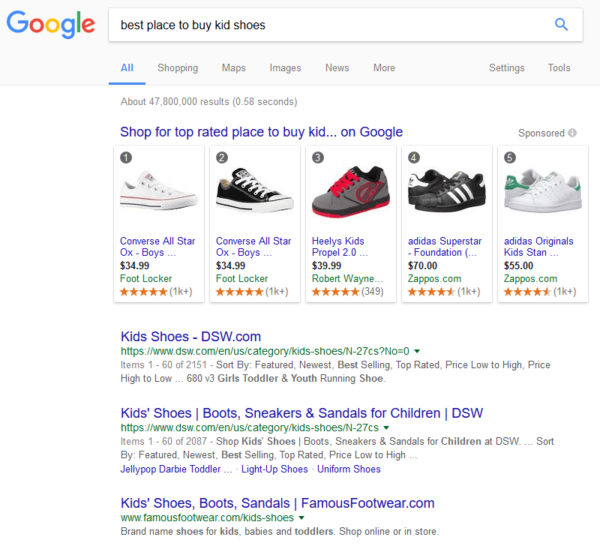Open the Light-Up Shoes sitelink

point(274,469)
